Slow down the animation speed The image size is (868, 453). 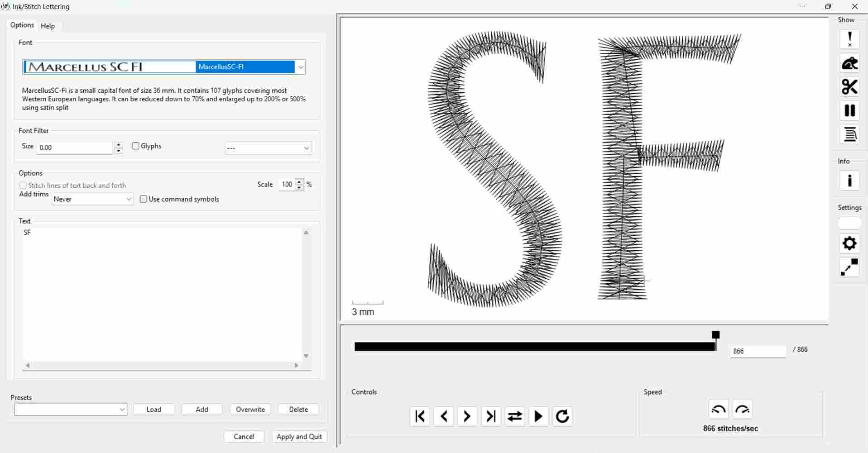(719, 409)
